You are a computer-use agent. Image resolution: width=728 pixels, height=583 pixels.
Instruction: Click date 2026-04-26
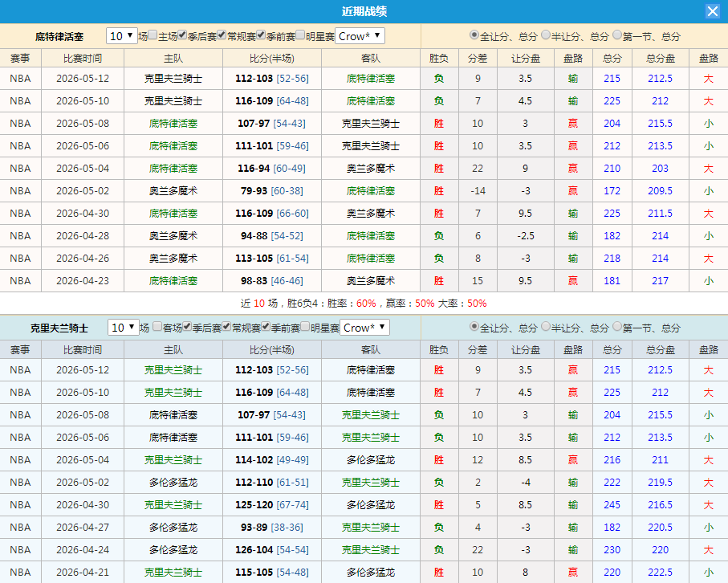(x=83, y=259)
